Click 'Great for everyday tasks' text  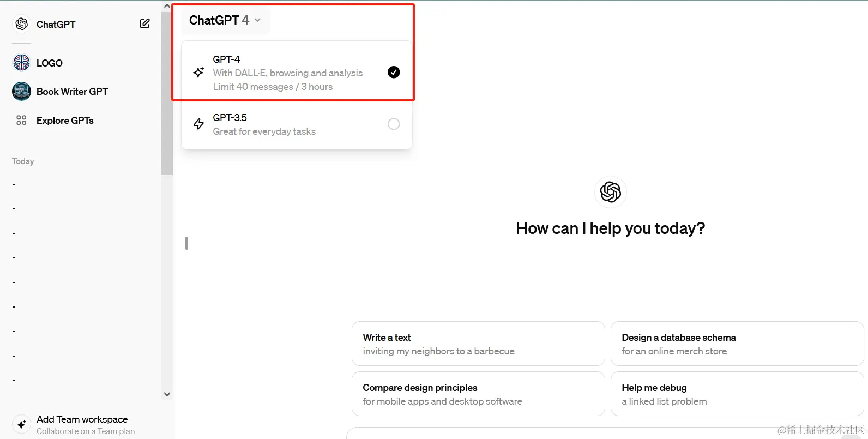pyautogui.click(x=264, y=131)
